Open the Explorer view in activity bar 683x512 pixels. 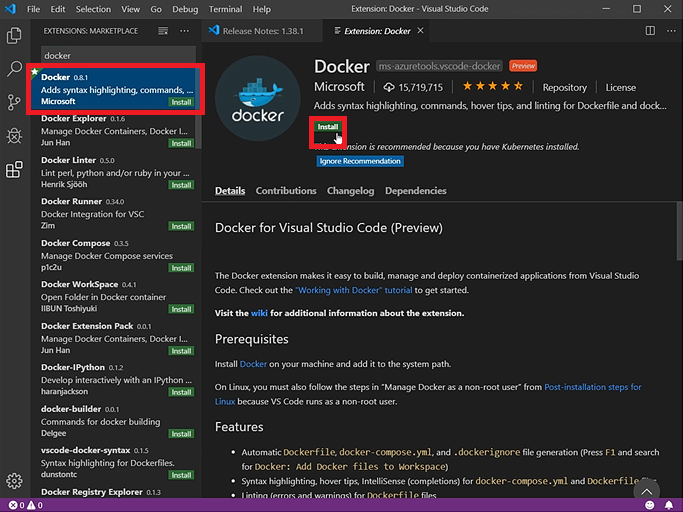click(14, 35)
